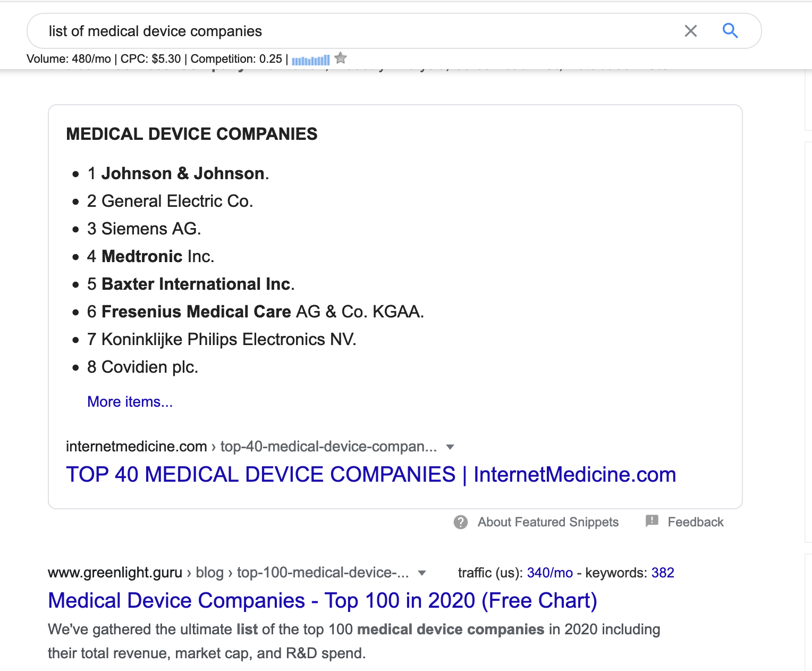The width and height of the screenshot is (812, 671).
Task: Click the Feedback text link
Action: (695, 522)
